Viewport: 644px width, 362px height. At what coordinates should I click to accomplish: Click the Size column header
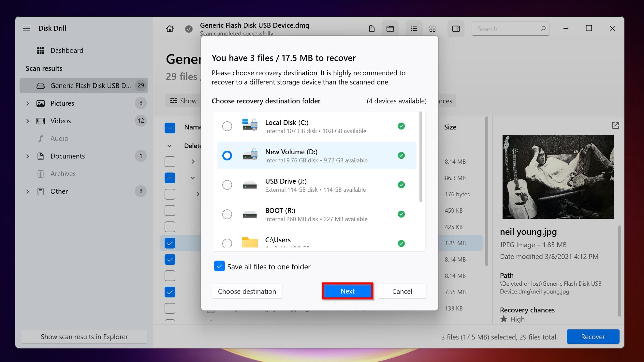click(x=450, y=127)
